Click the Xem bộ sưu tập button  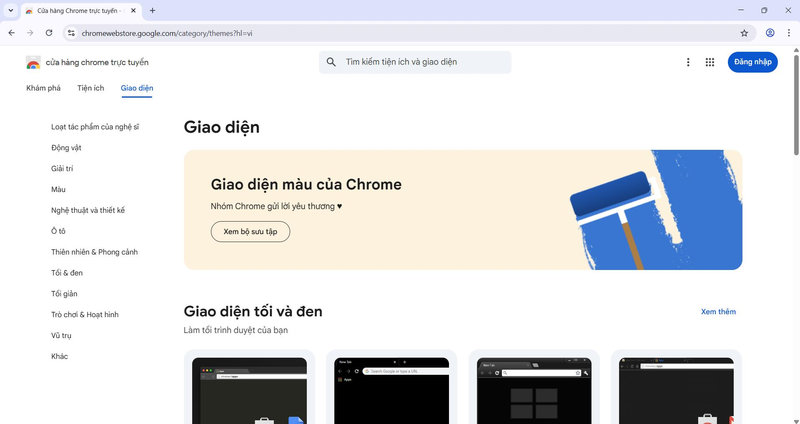click(251, 232)
